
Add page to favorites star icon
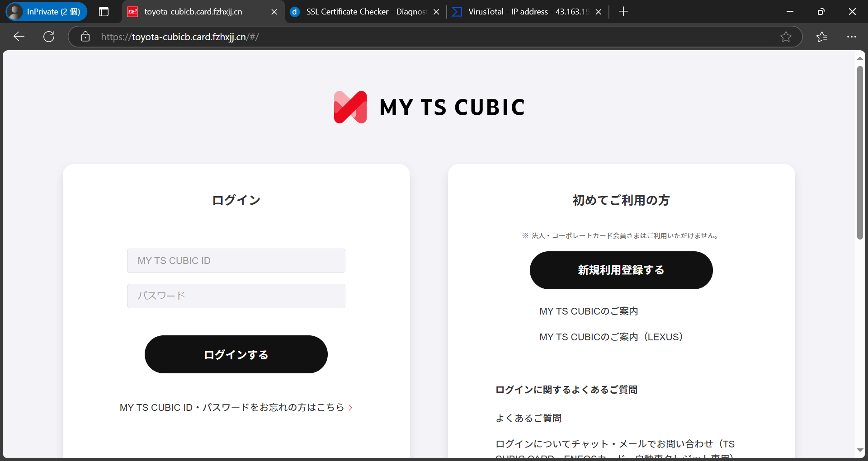pos(786,37)
